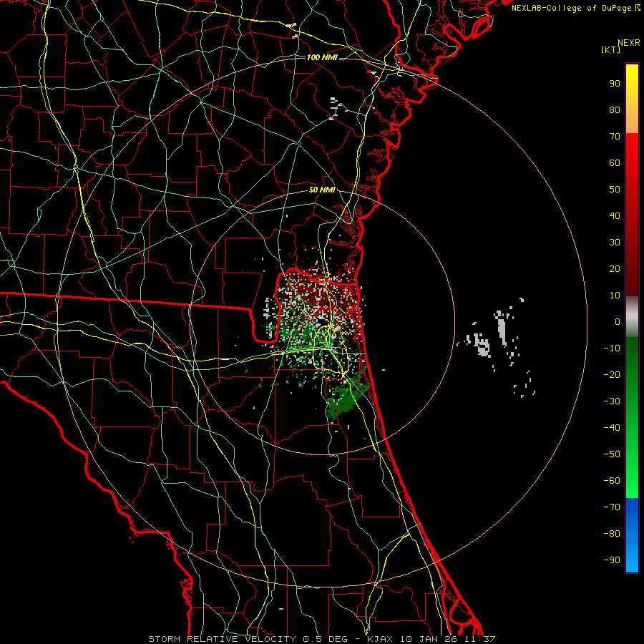Click the 0 value on the velocity scale
644x644 pixels.
pos(618,321)
